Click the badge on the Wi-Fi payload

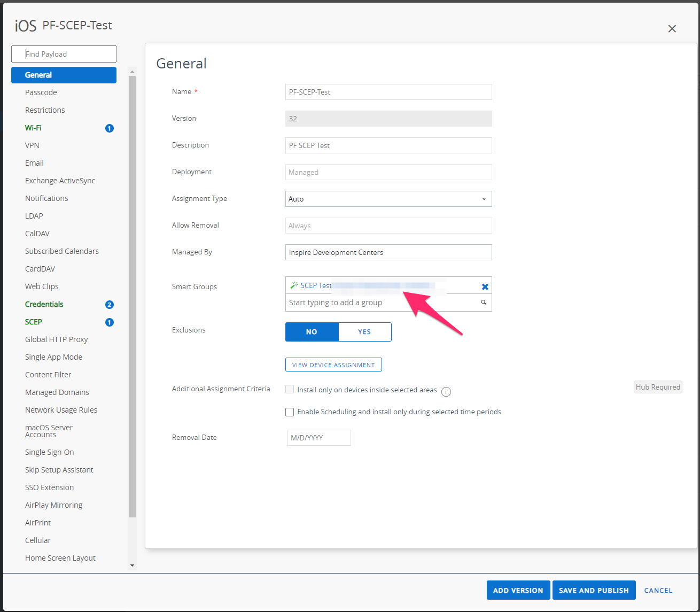109,128
